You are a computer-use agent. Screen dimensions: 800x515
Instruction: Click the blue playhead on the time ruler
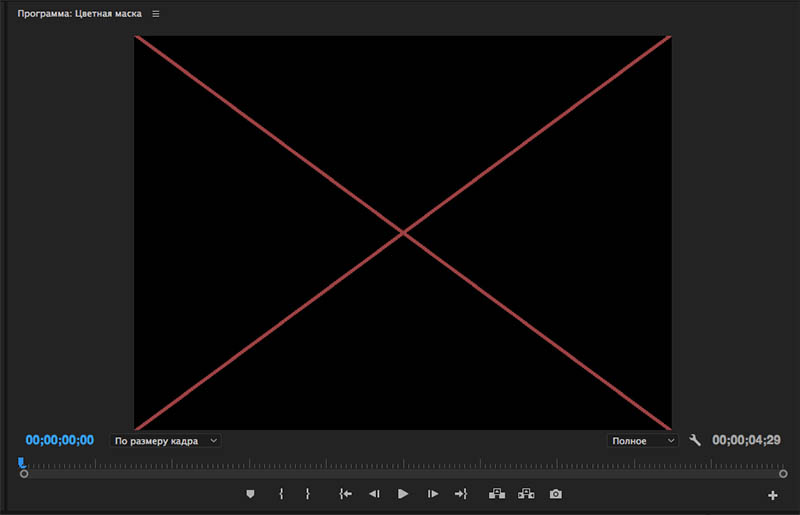(x=21, y=462)
